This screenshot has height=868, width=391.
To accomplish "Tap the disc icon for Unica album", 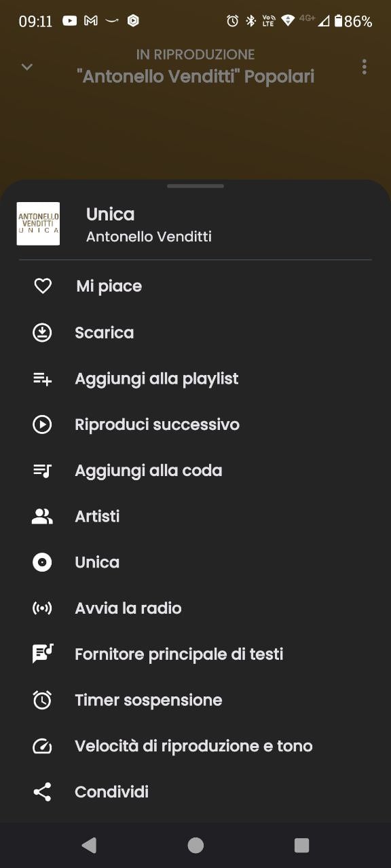I will click(42, 562).
